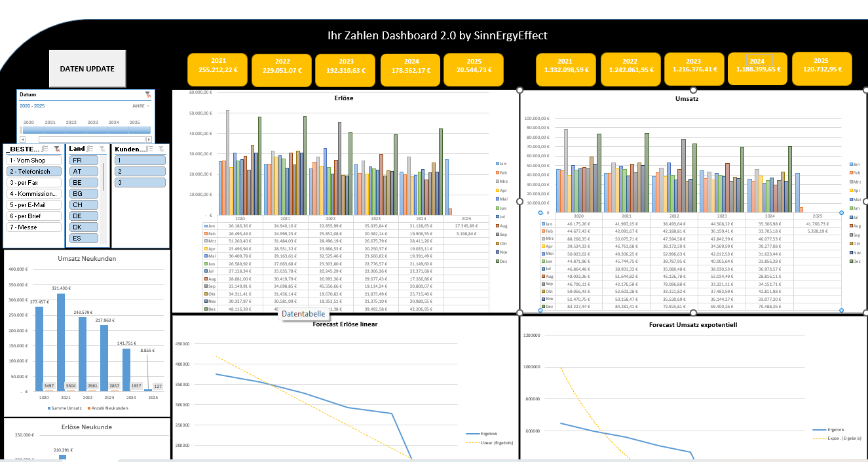Click the Land slicer vertical scrollbar

(104, 176)
